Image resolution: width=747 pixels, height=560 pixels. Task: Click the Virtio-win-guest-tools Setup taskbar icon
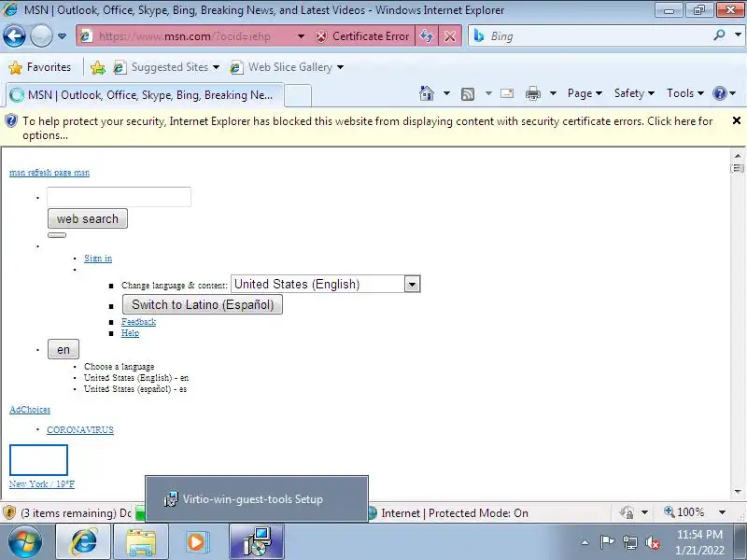click(x=258, y=542)
